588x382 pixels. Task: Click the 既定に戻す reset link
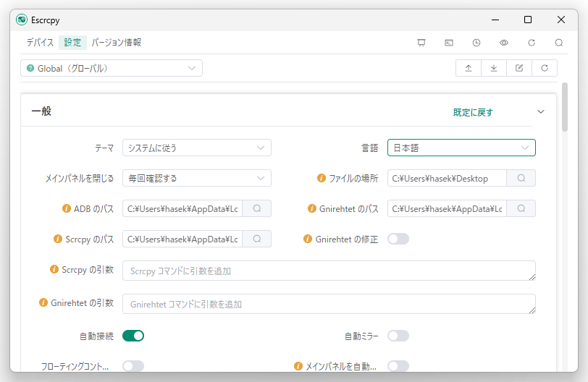click(473, 112)
